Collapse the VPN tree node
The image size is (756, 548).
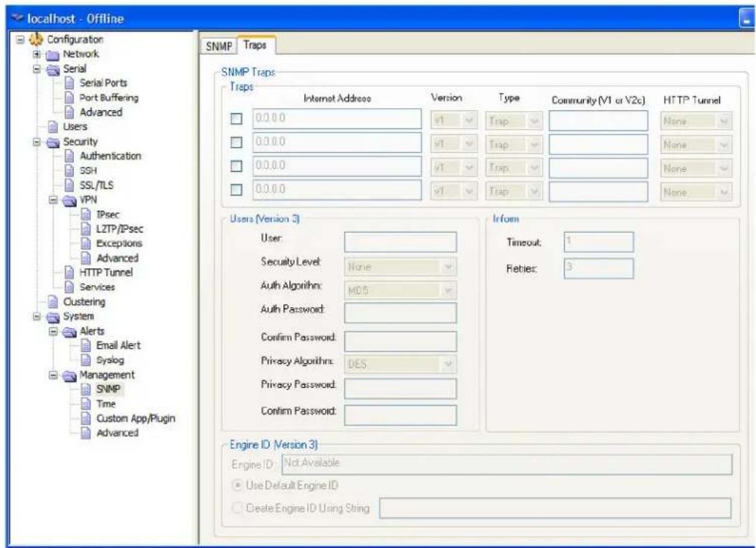(53, 200)
